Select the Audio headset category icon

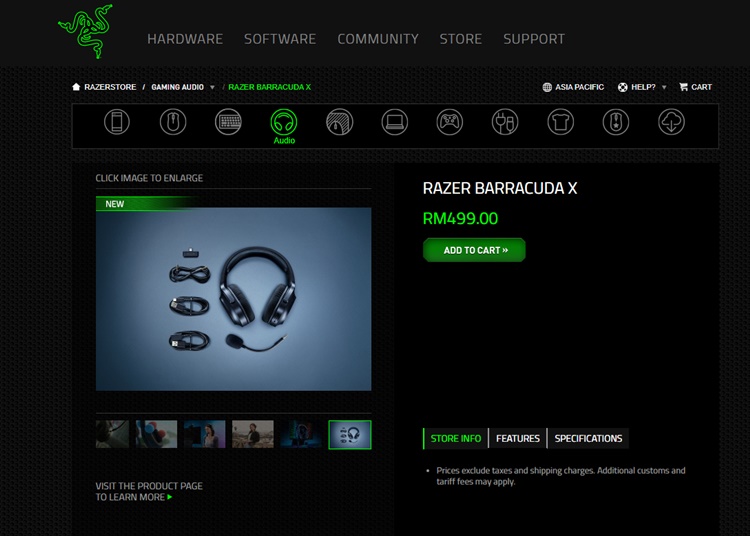pyautogui.click(x=284, y=122)
